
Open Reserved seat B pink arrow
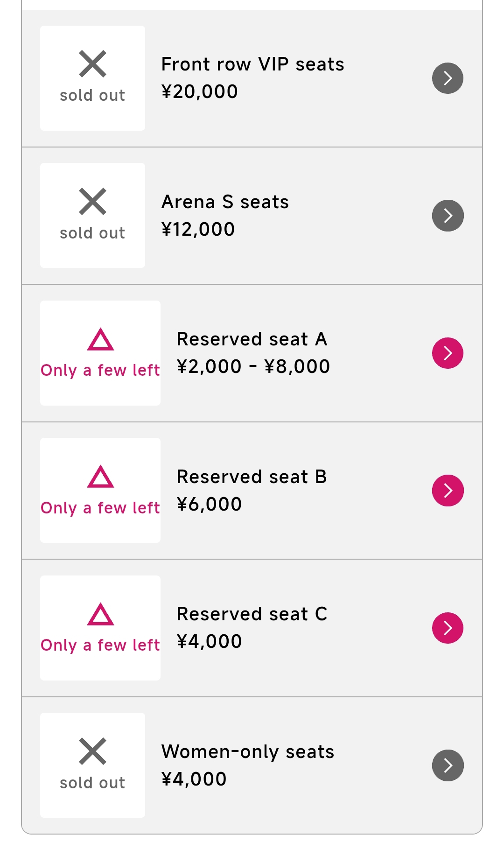448,491
